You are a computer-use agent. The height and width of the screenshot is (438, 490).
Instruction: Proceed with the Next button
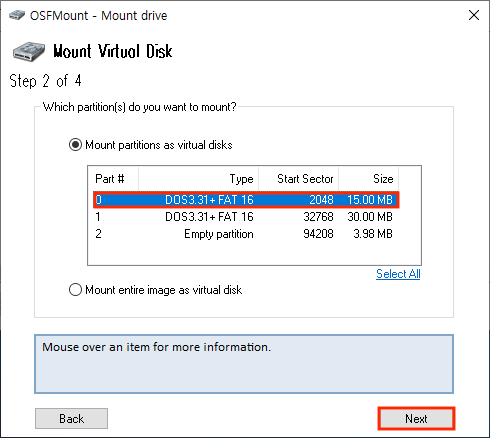coord(416,418)
